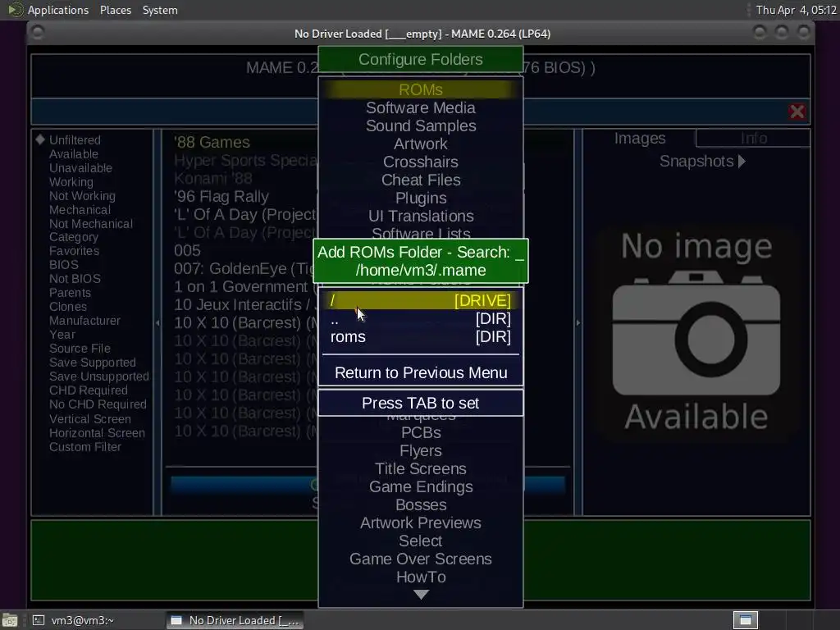Select the / DRIVE entry
Screen dimensions: 840x630
coord(421,300)
